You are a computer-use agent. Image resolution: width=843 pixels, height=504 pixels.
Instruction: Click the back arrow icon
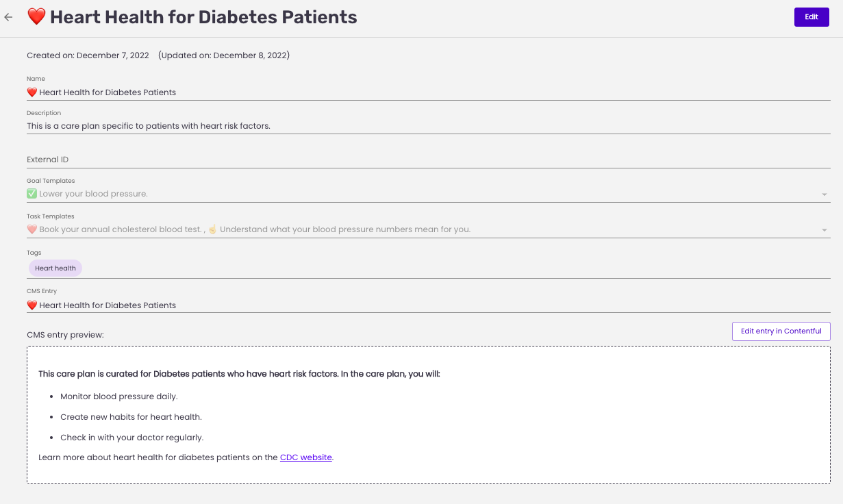[x=9, y=17]
